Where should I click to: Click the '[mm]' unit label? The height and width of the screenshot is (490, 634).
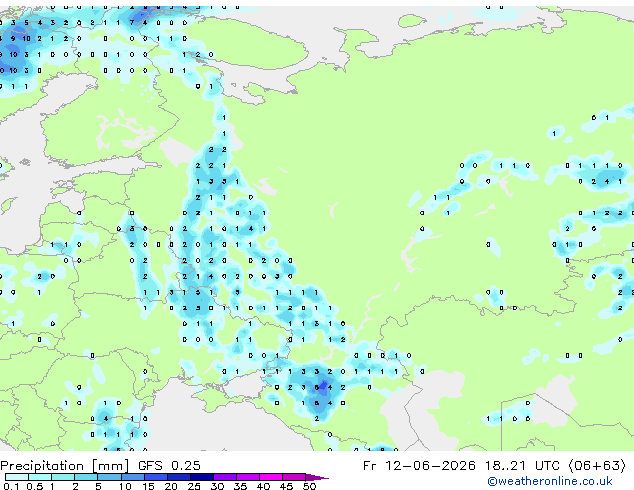(111, 466)
